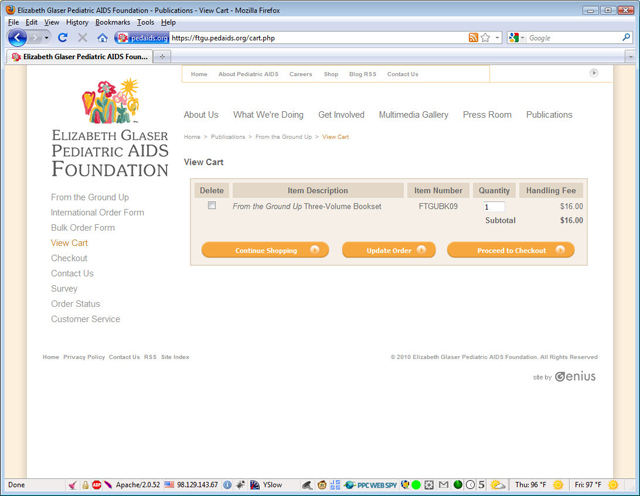Open the History menu
The height and width of the screenshot is (496, 640).
[77, 22]
